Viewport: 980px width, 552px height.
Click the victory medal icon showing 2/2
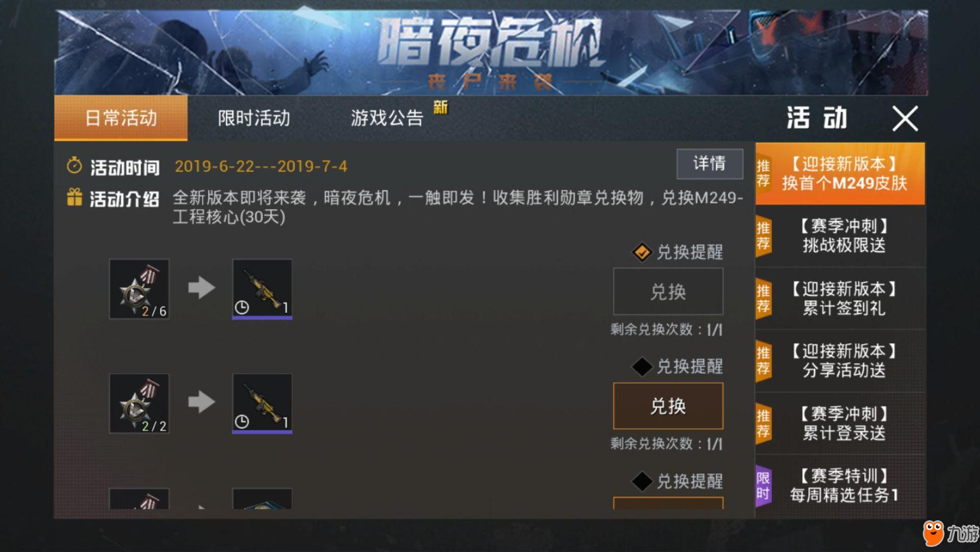click(139, 403)
